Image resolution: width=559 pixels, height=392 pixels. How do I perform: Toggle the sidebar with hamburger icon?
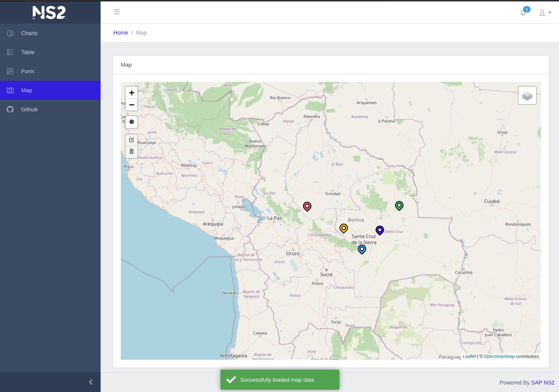(117, 12)
